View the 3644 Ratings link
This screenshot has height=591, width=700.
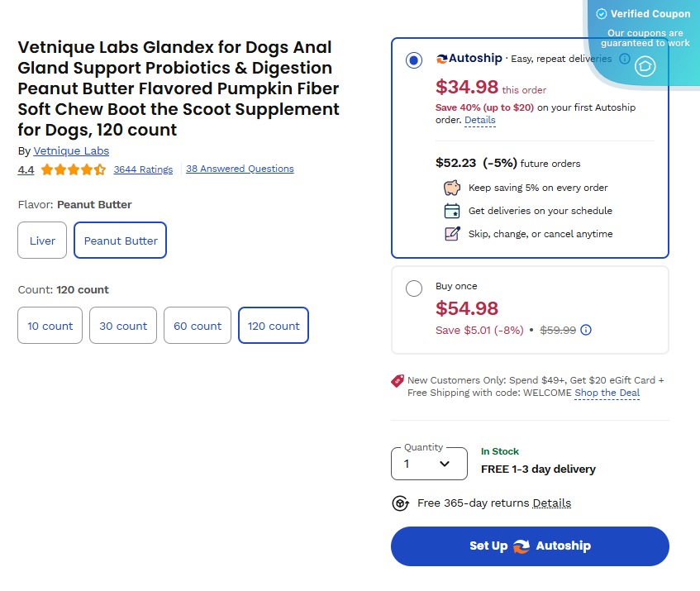[143, 169]
